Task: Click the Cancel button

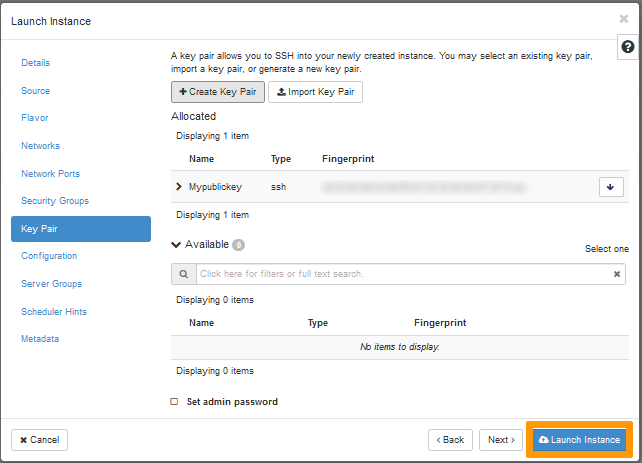Action: (40, 440)
